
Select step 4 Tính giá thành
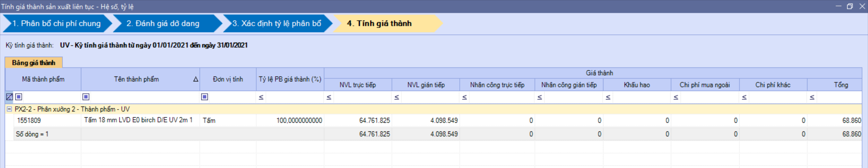[379, 24]
